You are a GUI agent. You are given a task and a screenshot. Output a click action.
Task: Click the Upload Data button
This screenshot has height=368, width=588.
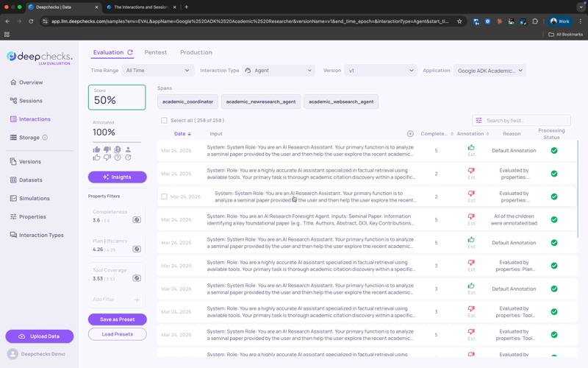[40, 336]
